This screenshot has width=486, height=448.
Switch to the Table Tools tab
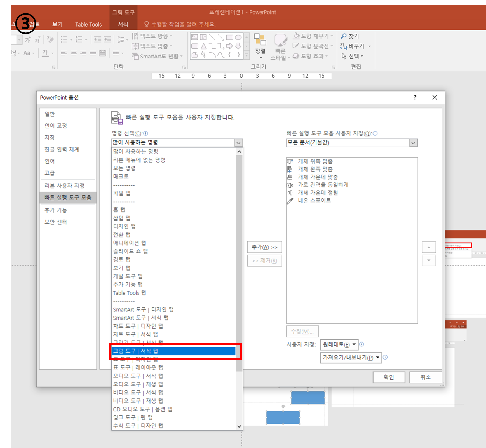(x=88, y=24)
